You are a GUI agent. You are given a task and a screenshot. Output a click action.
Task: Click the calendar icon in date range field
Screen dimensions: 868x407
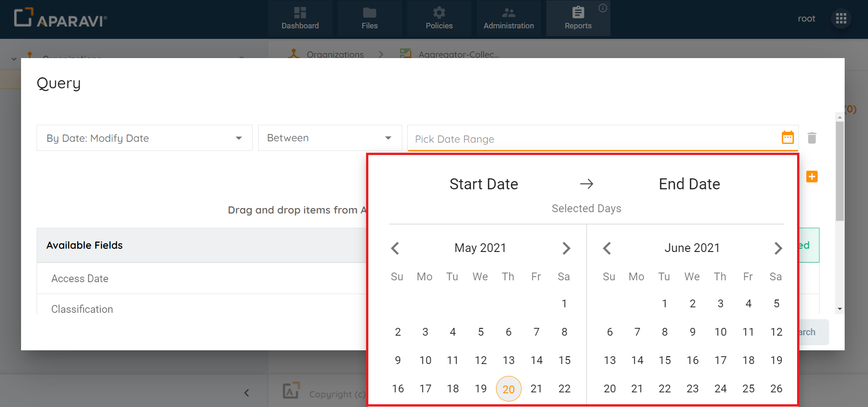coord(787,137)
